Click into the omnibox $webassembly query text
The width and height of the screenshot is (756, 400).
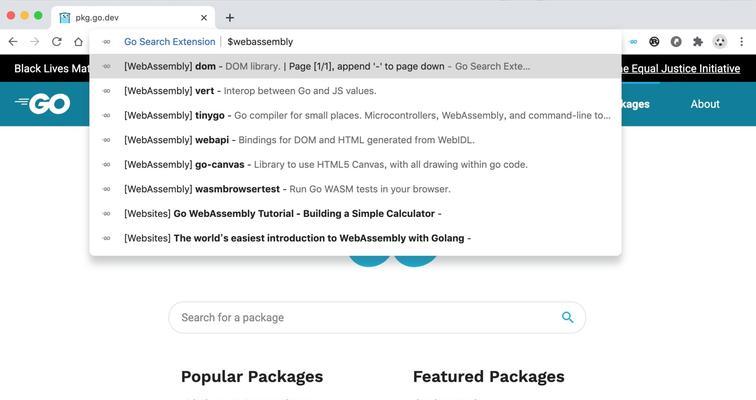point(260,42)
